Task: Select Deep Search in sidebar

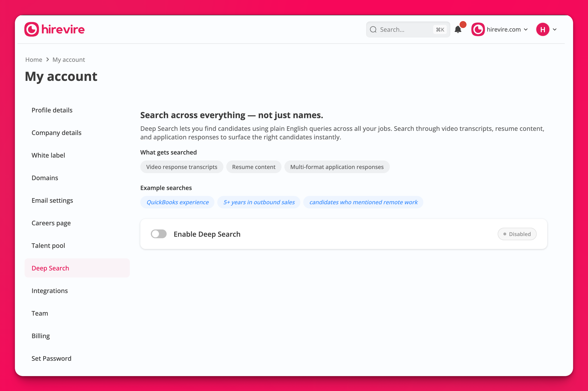Action: pyautogui.click(x=77, y=268)
